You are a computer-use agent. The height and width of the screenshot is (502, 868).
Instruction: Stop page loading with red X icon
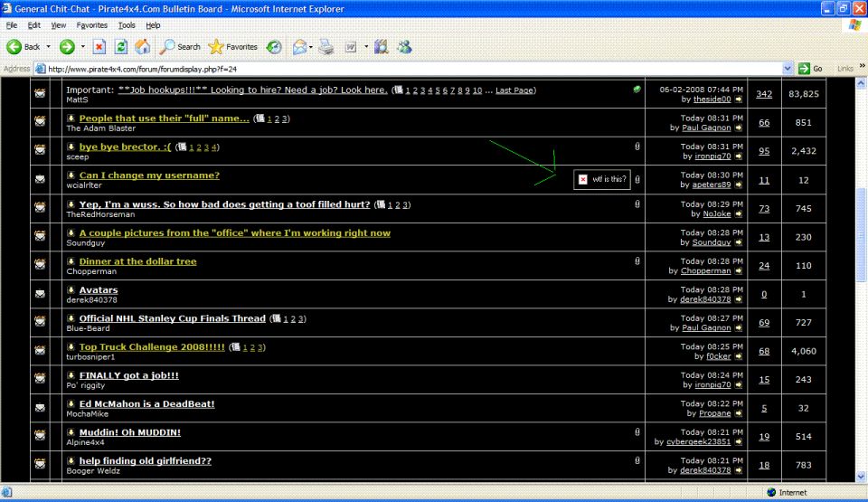click(99, 47)
